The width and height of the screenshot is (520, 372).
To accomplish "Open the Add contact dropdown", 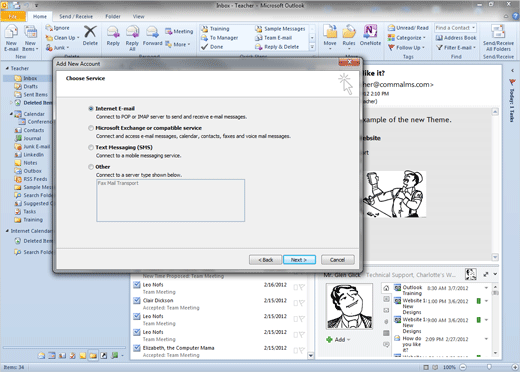I will (349, 340).
